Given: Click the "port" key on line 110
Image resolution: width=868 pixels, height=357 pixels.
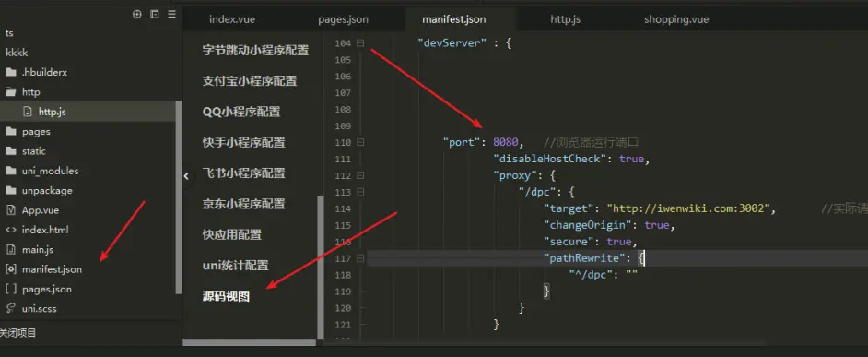Looking at the screenshot, I should tap(461, 142).
